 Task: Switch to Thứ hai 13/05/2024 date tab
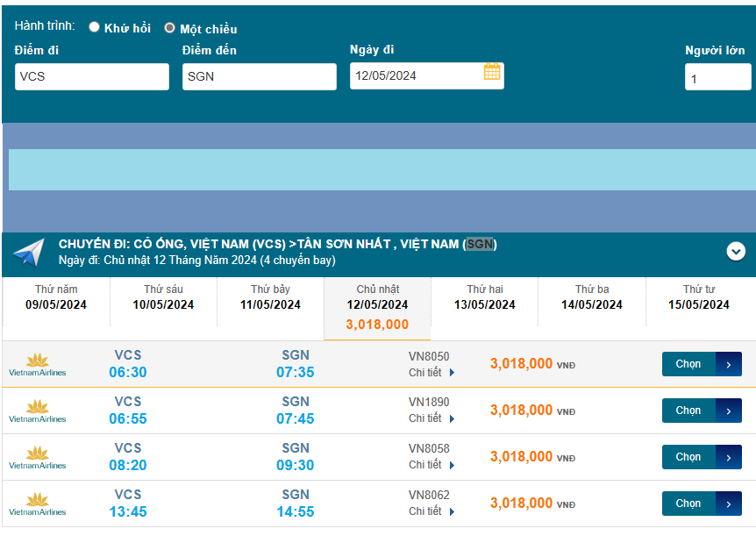point(484,297)
